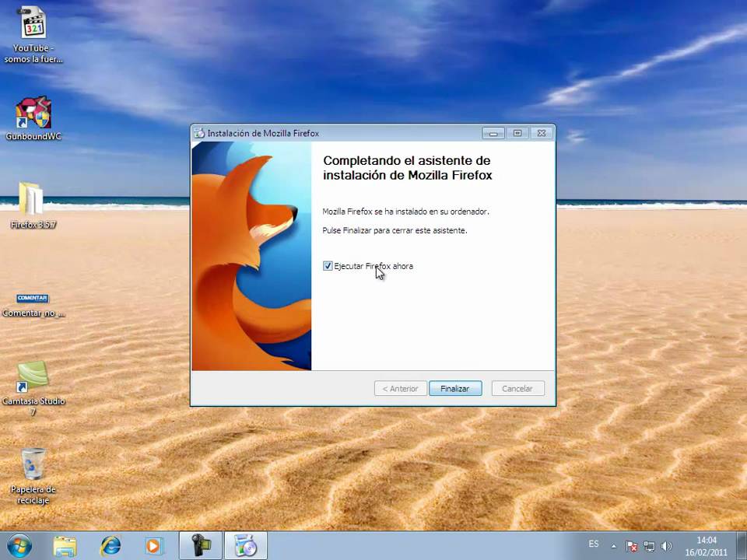Select the GunboundWC desktop shortcut
This screenshot has width=747, height=560.
point(33,118)
